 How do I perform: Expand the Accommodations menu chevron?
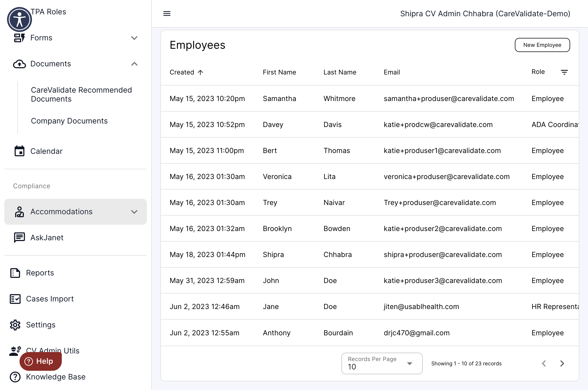[134, 212]
